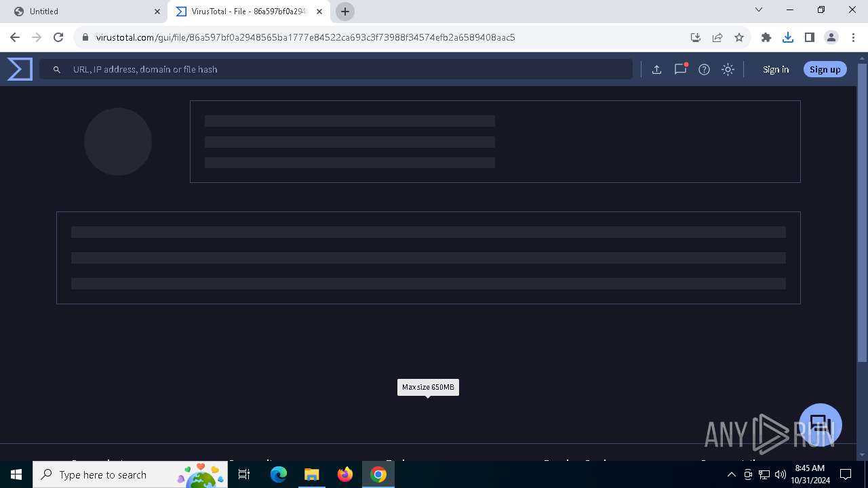The width and height of the screenshot is (868, 488).
Task: Open the help question mark icon
Action: point(704,69)
